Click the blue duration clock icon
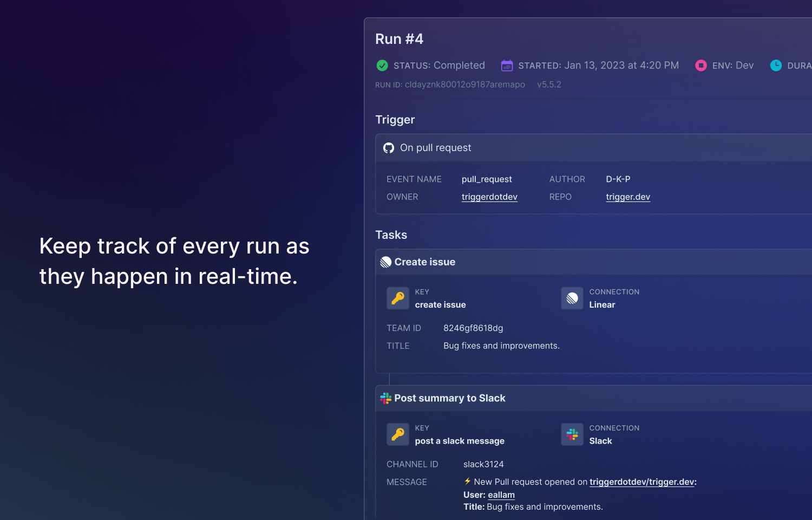Image resolution: width=812 pixels, height=520 pixels. click(776, 66)
